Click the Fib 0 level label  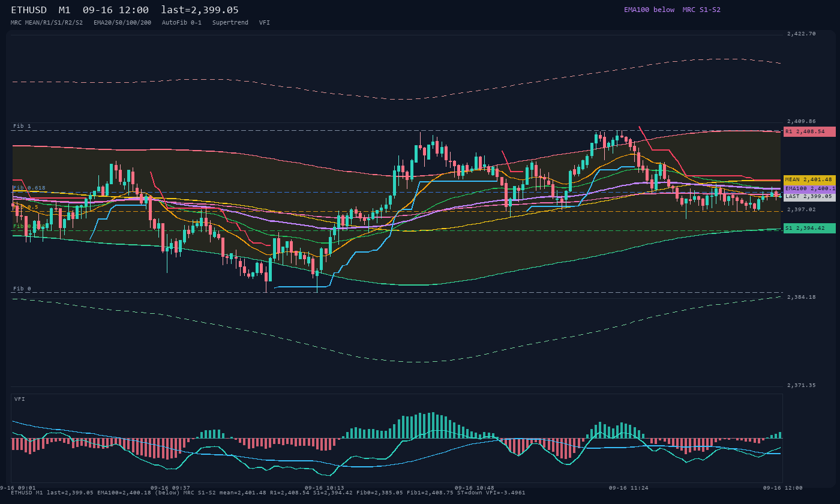(22, 289)
